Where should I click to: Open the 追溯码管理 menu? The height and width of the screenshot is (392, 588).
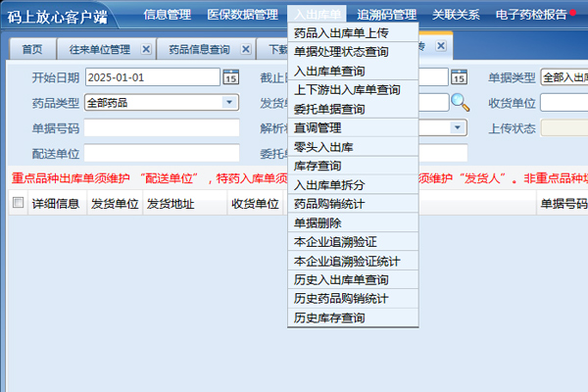point(387,14)
